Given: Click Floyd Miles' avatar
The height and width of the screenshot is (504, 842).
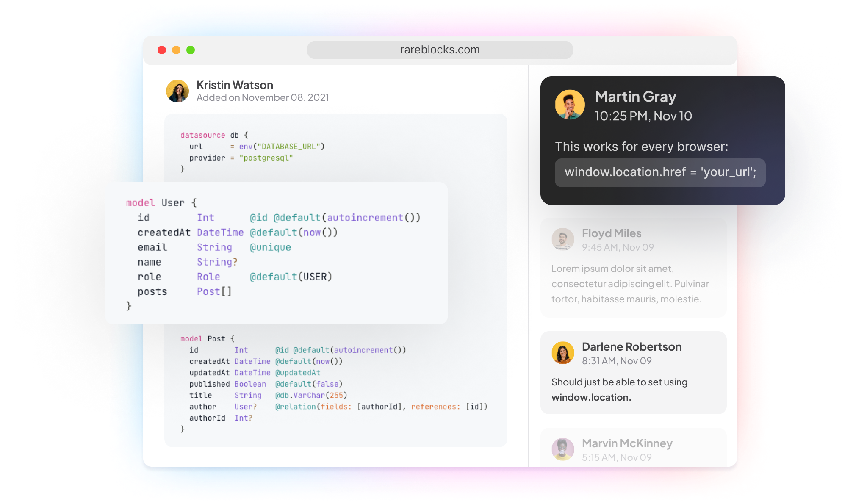Looking at the screenshot, I should pyautogui.click(x=562, y=239).
